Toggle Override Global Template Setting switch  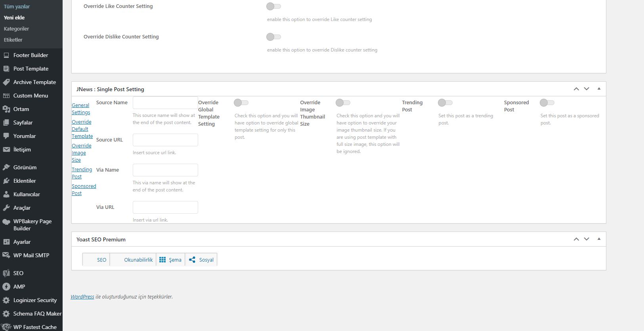tap(241, 103)
